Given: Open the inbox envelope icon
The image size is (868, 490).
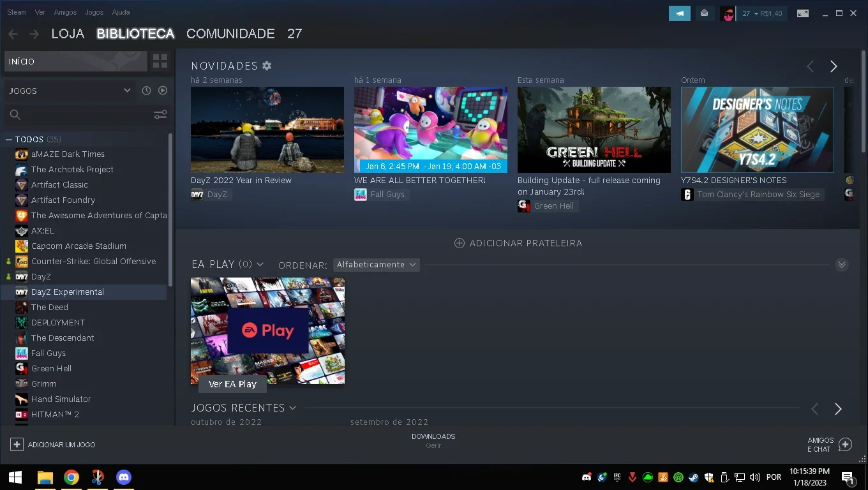Looking at the screenshot, I should tap(705, 13).
